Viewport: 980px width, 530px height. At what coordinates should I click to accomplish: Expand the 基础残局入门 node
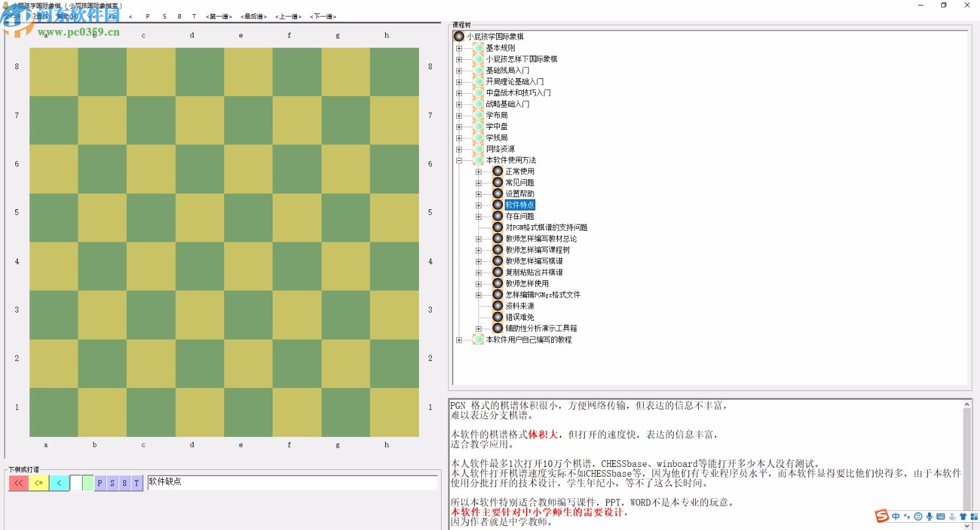click(x=459, y=70)
